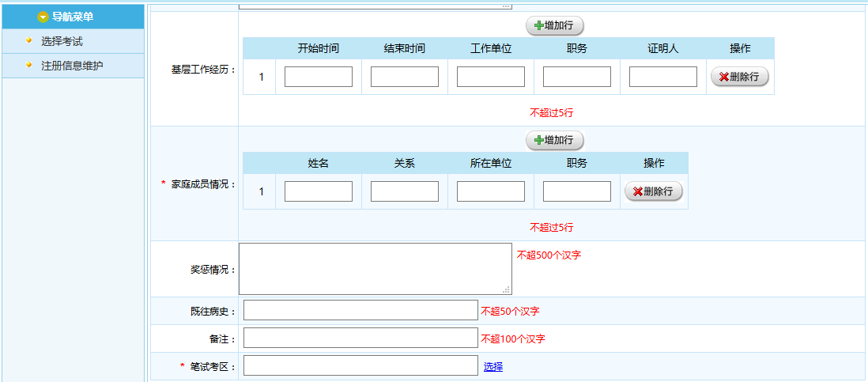Focus the 结束时间 field in work experience

(x=404, y=77)
